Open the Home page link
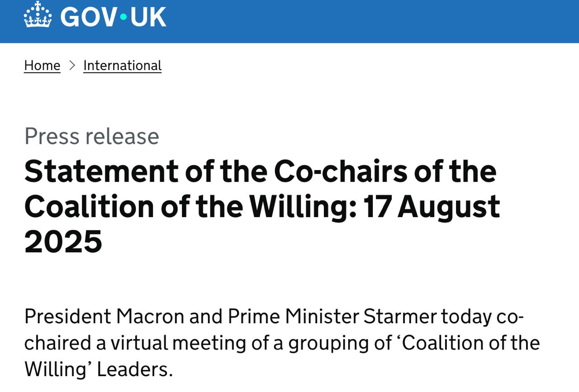 coord(42,65)
